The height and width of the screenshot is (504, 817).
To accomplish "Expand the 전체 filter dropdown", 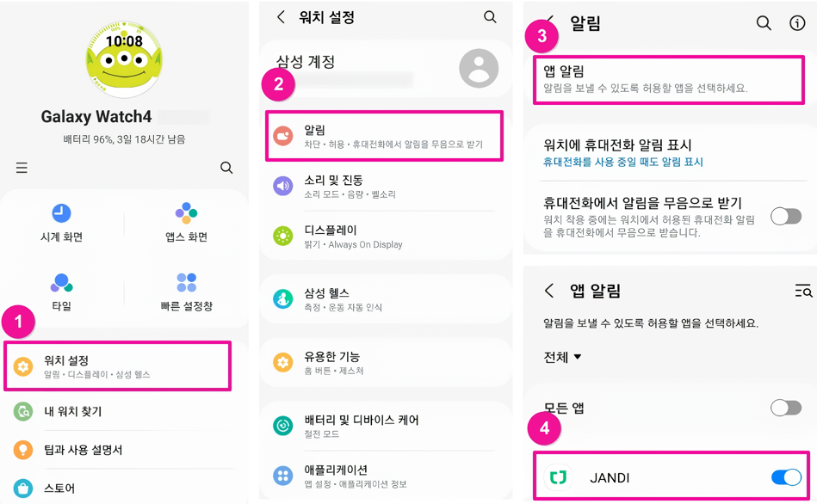I will (x=563, y=357).
